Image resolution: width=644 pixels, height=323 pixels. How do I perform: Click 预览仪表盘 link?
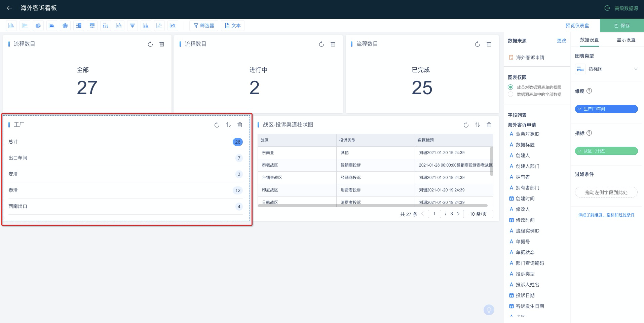(577, 26)
